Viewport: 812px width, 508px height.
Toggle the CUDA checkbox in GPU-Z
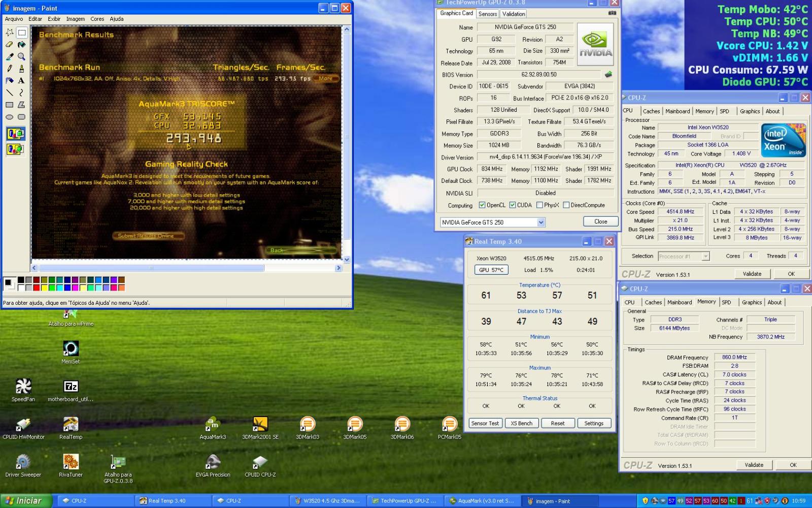[513, 205]
